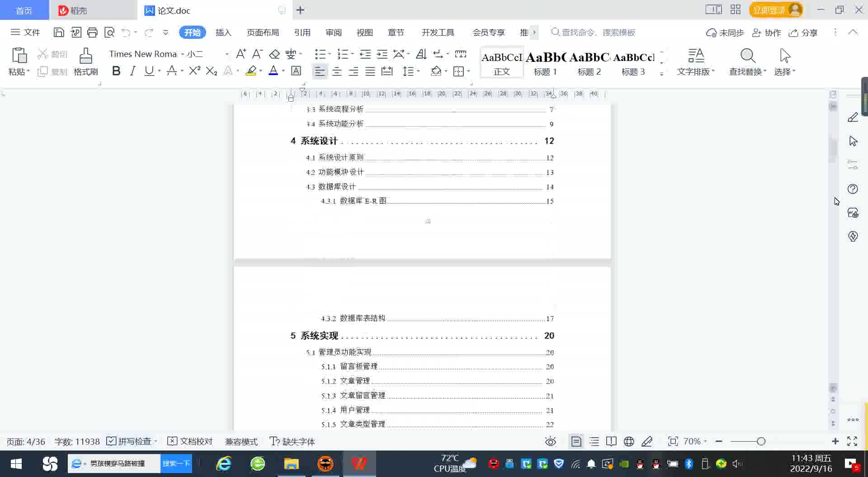
Task: Click the Save icon in quick access toolbar
Action: coord(59,32)
